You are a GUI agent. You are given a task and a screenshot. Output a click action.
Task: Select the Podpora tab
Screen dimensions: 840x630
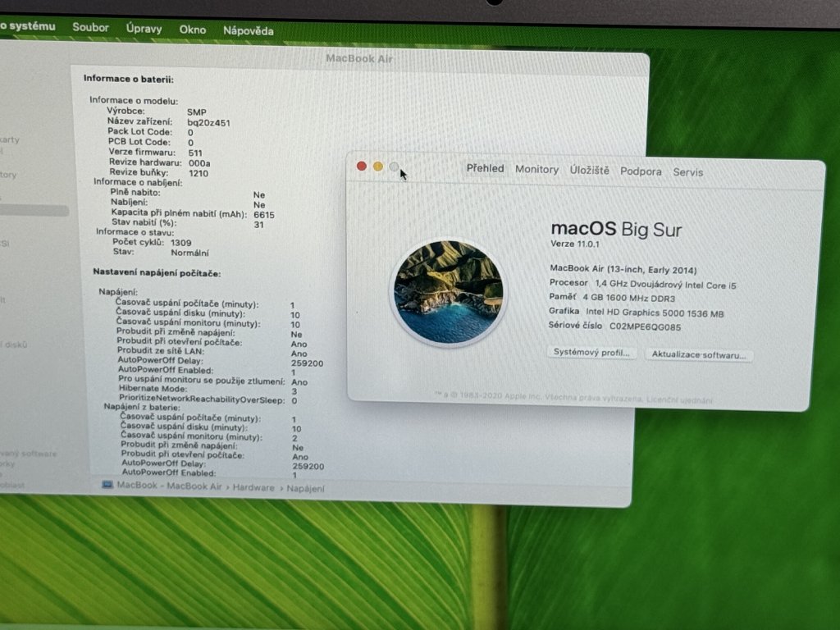[x=641, y=171]
